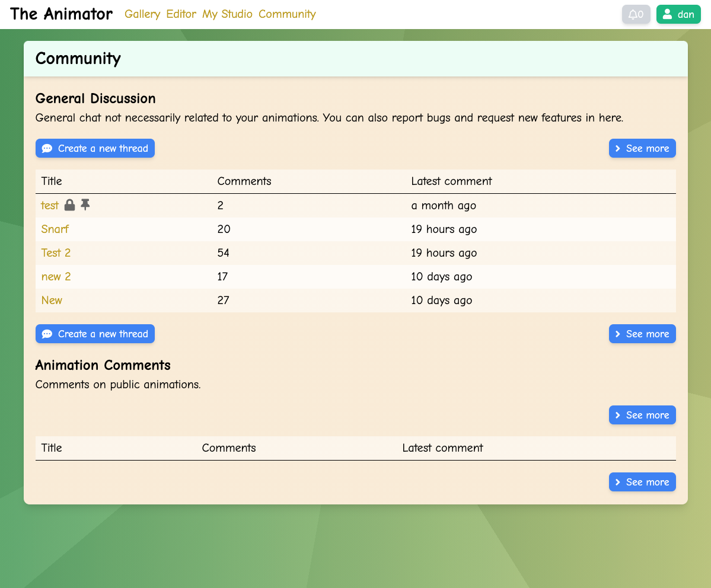Viewport: 711px width, 588px height.
Task: Click top Create a new thread button
Action: pyautogui.click(x=95, y=148)
